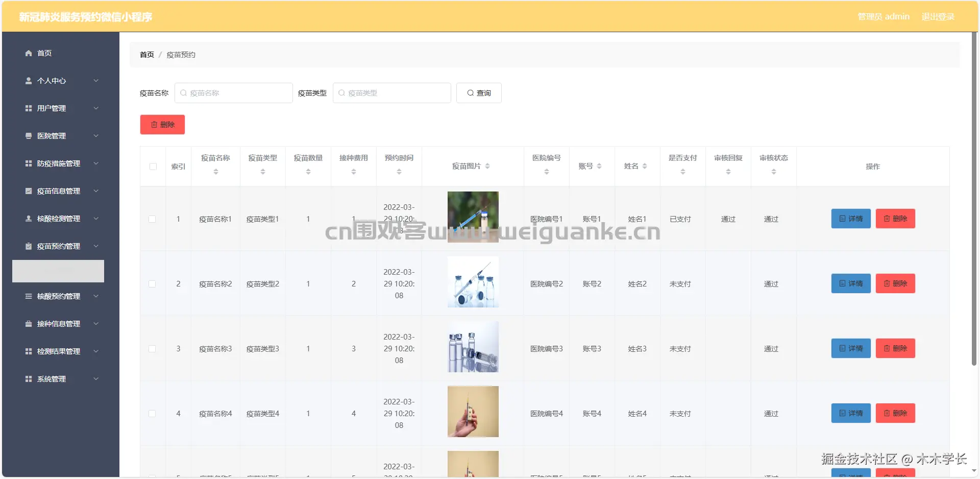Click the icon beside 核酸检测管理
The height and width of the screenshot is (479, 980).
pos(29,219)
